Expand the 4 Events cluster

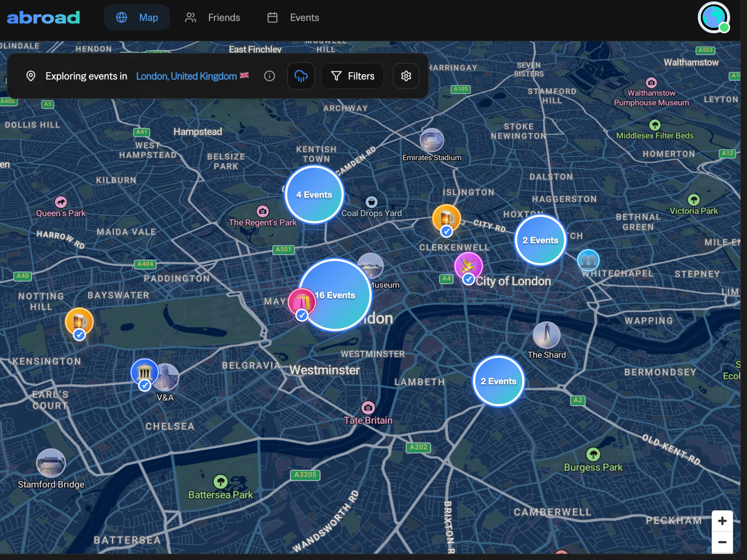tap(314, 195)
